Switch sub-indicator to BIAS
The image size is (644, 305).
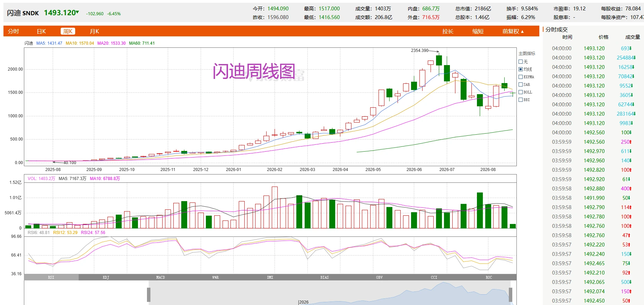click(325, 277)
